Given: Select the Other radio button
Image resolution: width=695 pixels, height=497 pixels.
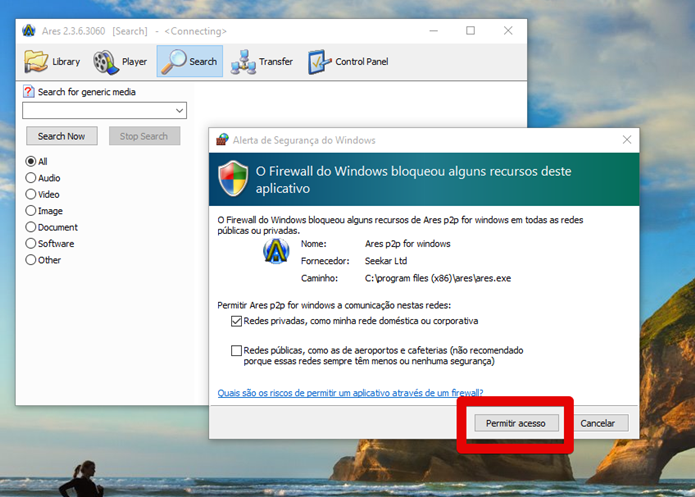Looking at the screenshot, I should point(31,260).
